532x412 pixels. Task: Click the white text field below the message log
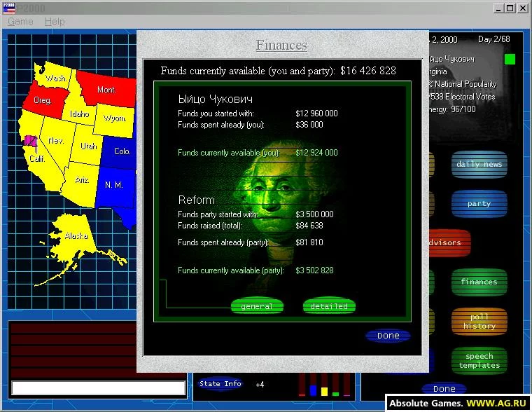pyautogui.click(x=99, y=387)
